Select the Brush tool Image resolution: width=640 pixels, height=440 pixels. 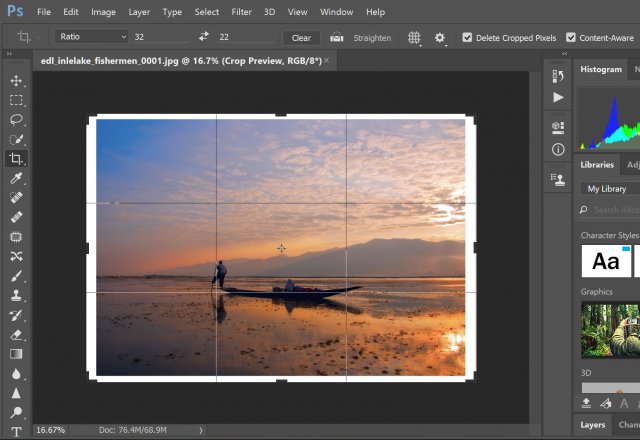[16, 276]
